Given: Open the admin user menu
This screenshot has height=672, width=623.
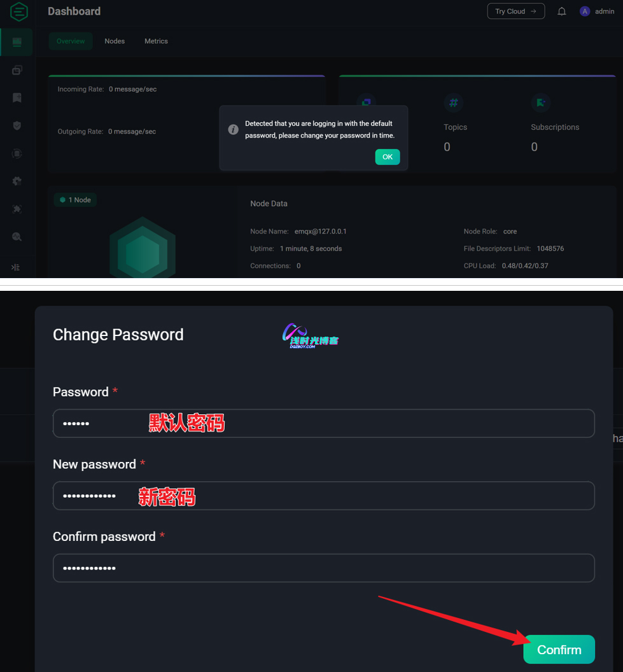Looking at the screenshot, I should [x=597, y=11].
